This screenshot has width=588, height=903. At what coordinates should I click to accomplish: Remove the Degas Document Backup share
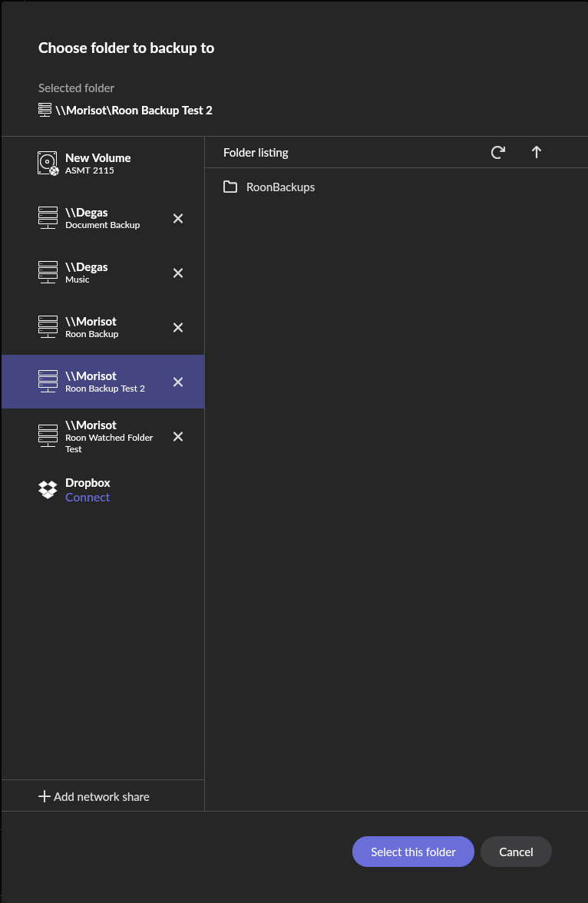pos(178,218)
